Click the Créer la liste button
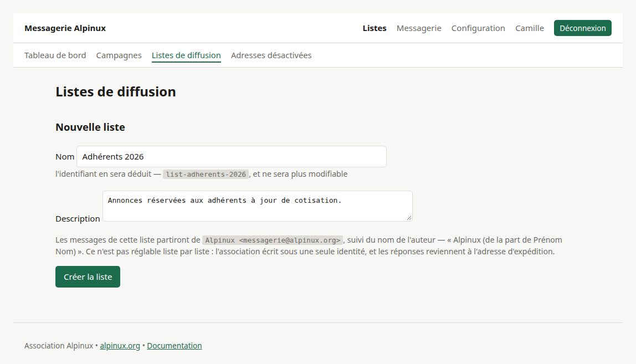The width and height of the screenshot is (636, 364). 88,277
